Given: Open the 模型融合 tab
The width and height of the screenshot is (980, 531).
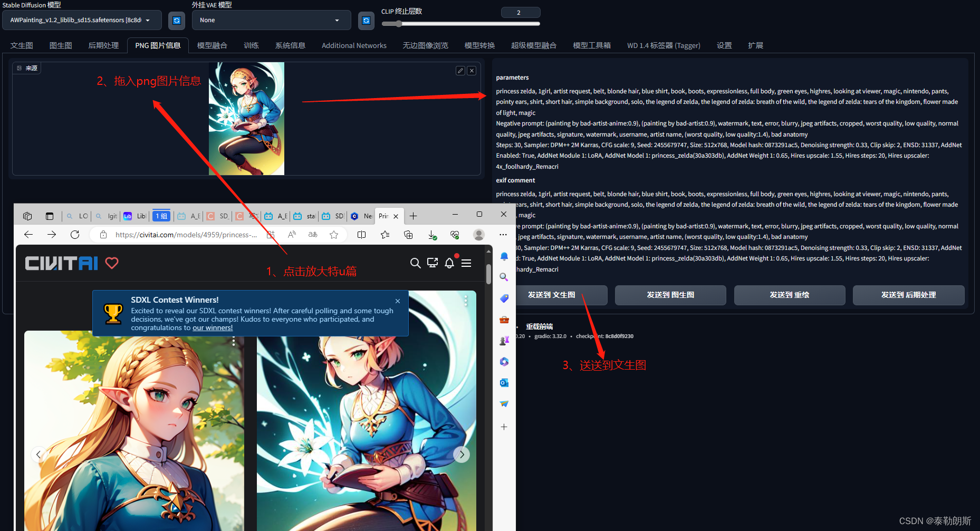Looking at the screenshot, I should tap(212, 46).
